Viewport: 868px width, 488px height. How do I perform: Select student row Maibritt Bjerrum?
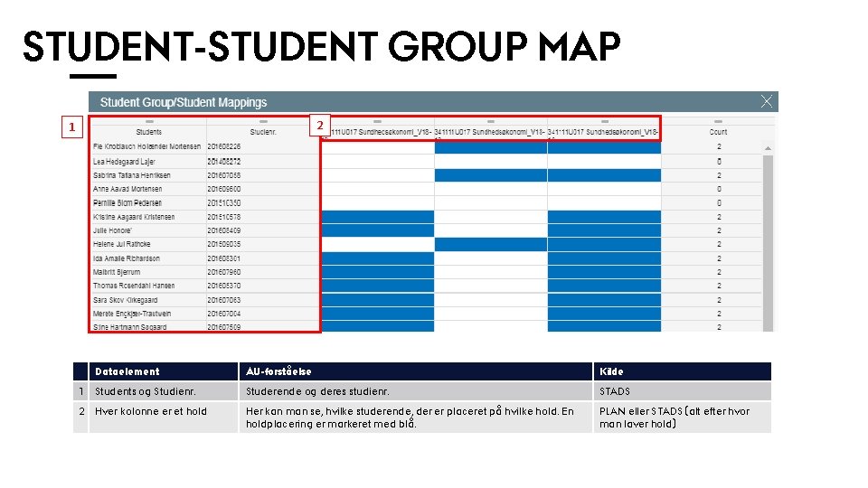[117, 272]
